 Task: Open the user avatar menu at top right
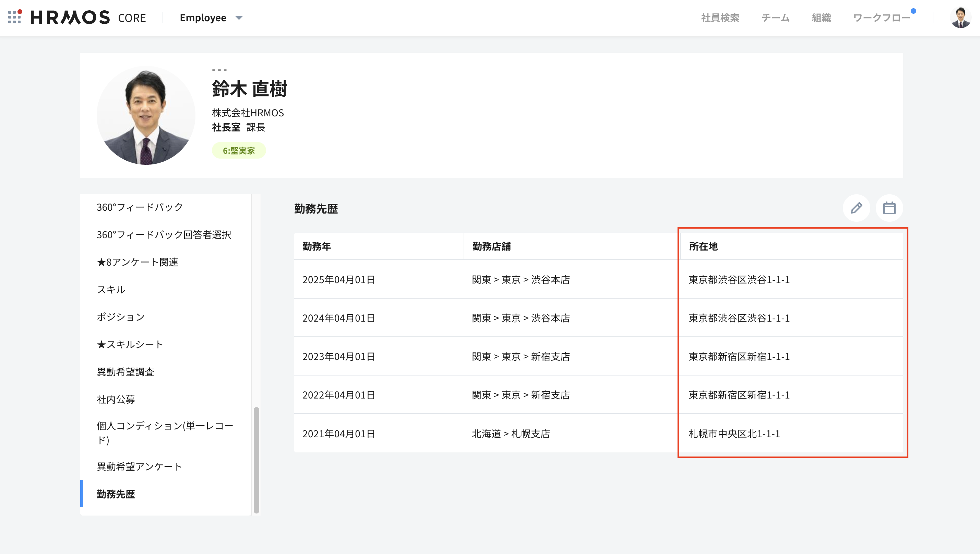[960, 18]
